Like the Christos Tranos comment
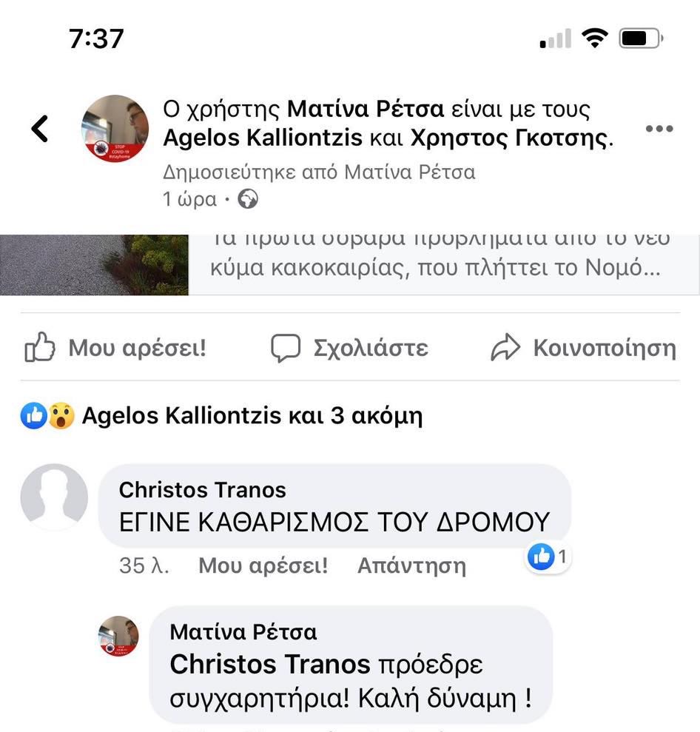Screen dimensions: 700x732 pos(263,565)
